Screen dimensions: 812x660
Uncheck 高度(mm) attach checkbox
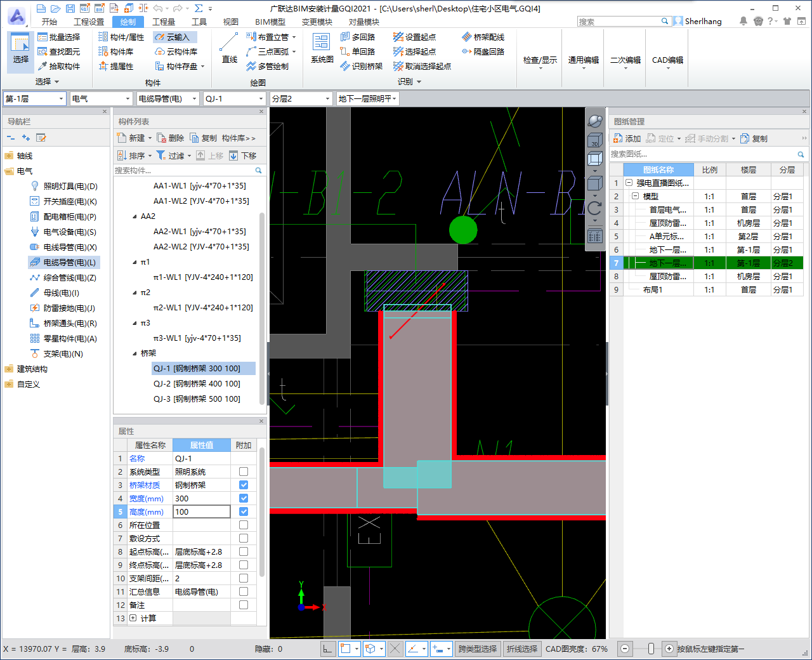pyautogui.click(x=244, y=511)
